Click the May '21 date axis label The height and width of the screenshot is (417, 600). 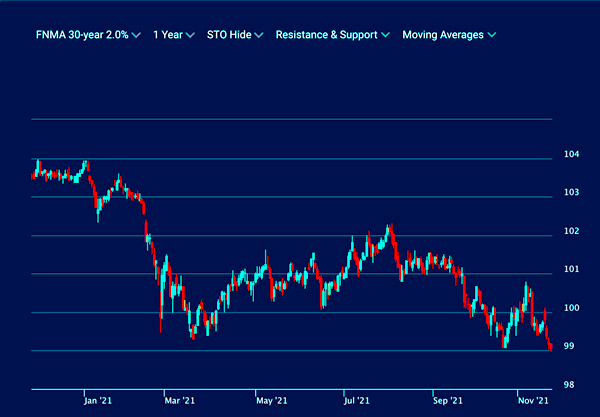tap(265, 401)
